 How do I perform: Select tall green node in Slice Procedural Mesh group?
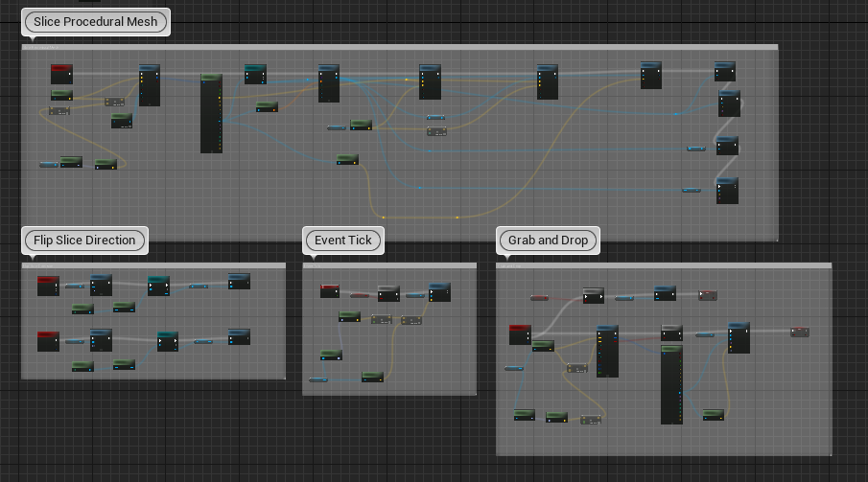tap(211, 113)
